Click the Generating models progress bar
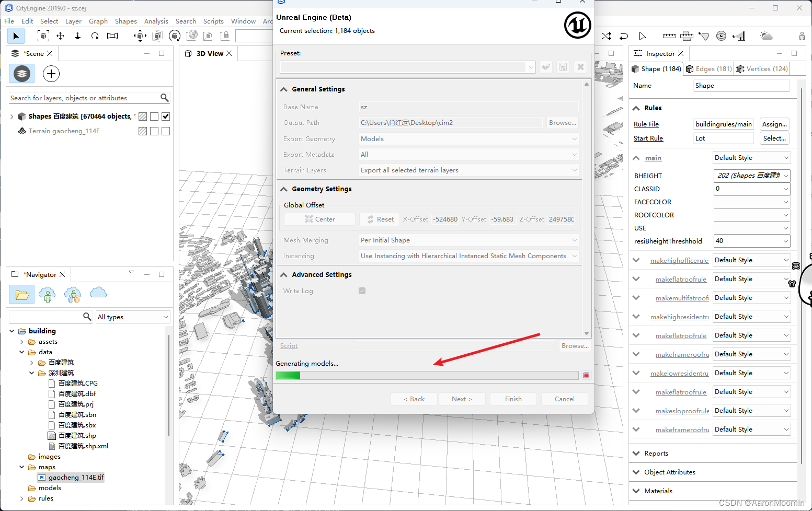Image resolution: width=812 pixels, height=511 pixels. (427, 375)
